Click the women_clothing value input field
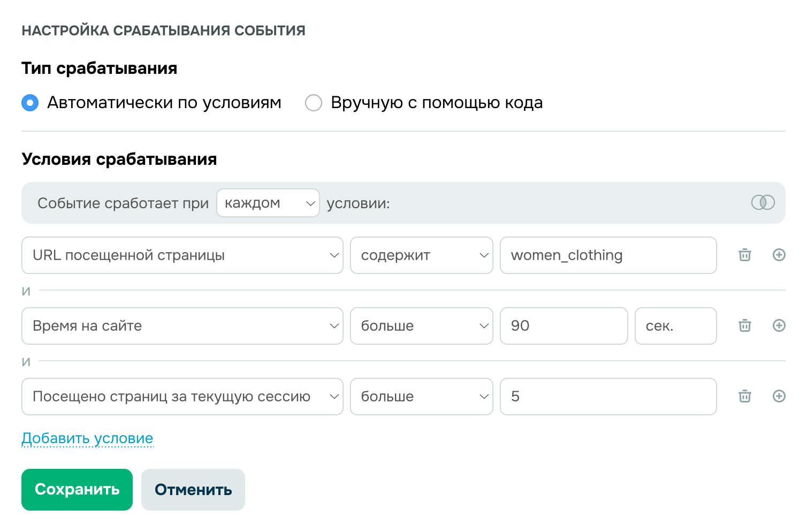This screenshot has width=807, height=532. tap(608, 255)
